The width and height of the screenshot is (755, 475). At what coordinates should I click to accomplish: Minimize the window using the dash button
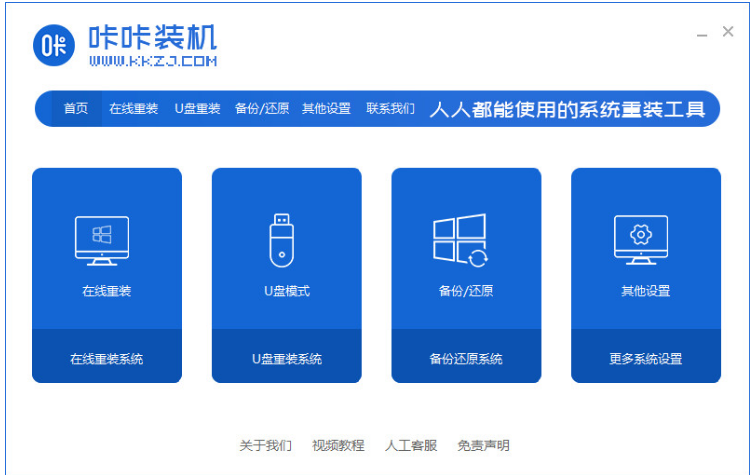pos(701,33)
